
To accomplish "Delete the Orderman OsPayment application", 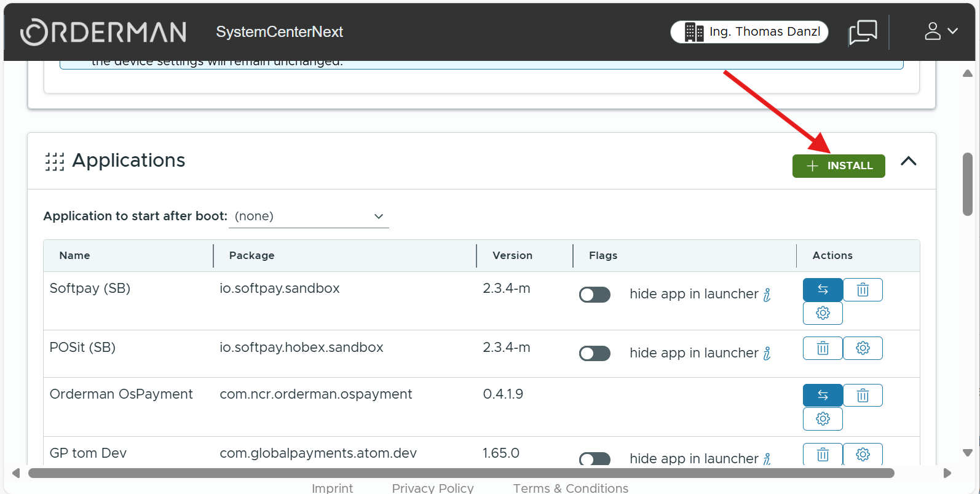I will point(863,396).
